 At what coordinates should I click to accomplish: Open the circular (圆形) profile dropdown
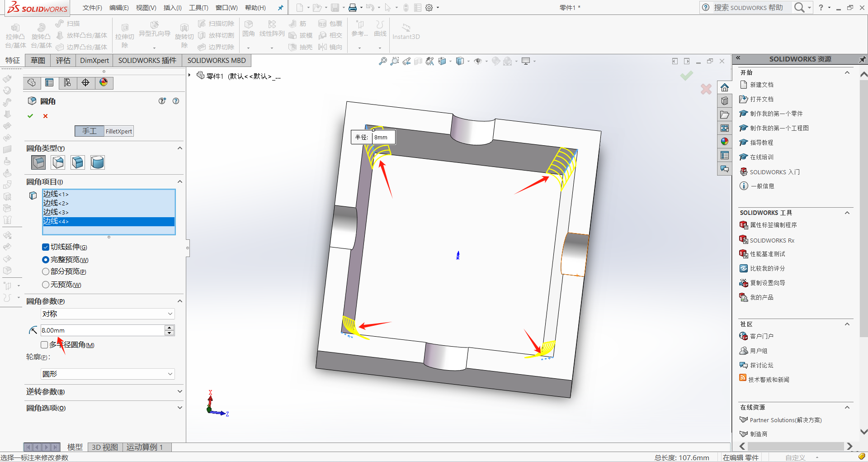click(x=108, y=374)
